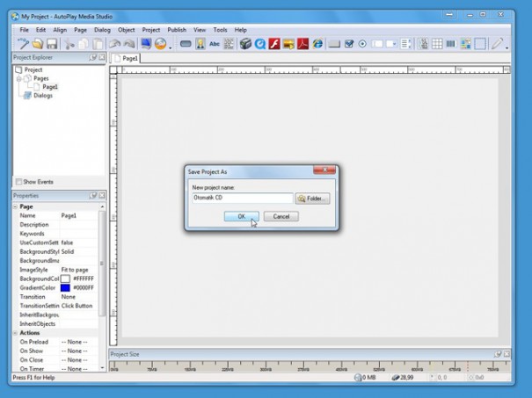Click the New Project wand icon

tap(23, 44)
